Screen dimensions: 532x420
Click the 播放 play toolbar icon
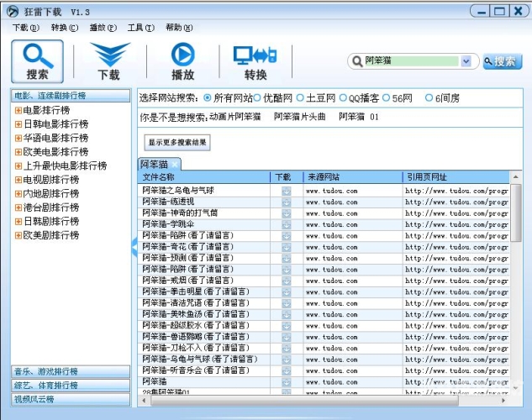[182, 61]
